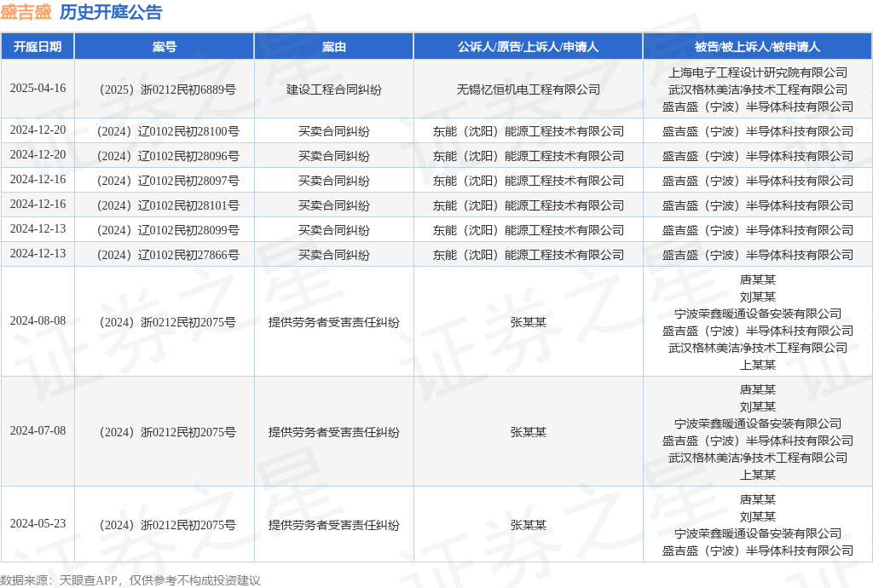
Task: Click "提供劳务者受害责任纠纷" in the 2024-08-08 row
Action: point(334,322)
